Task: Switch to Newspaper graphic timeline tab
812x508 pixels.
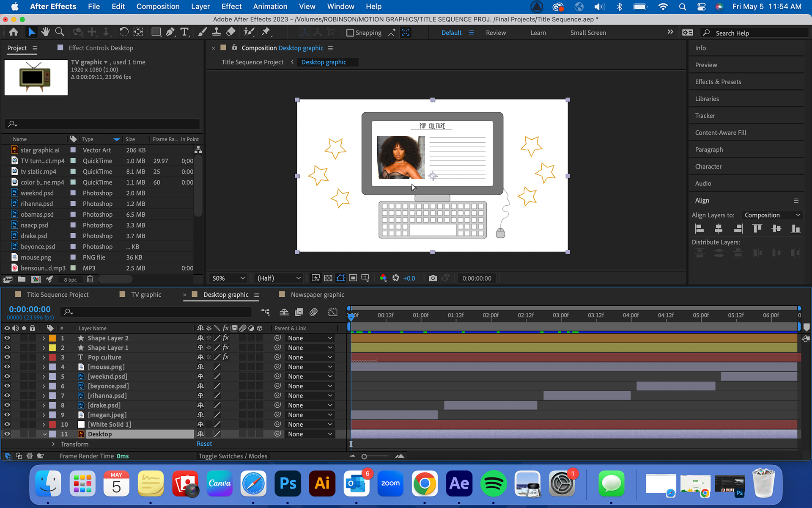Action: click(x=317, y=295)
